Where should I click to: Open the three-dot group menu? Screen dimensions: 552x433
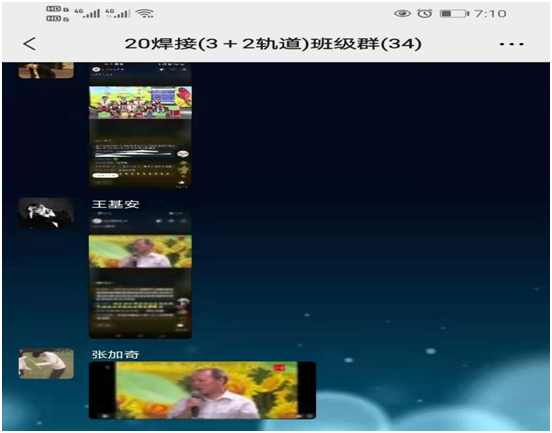(512, 44)
